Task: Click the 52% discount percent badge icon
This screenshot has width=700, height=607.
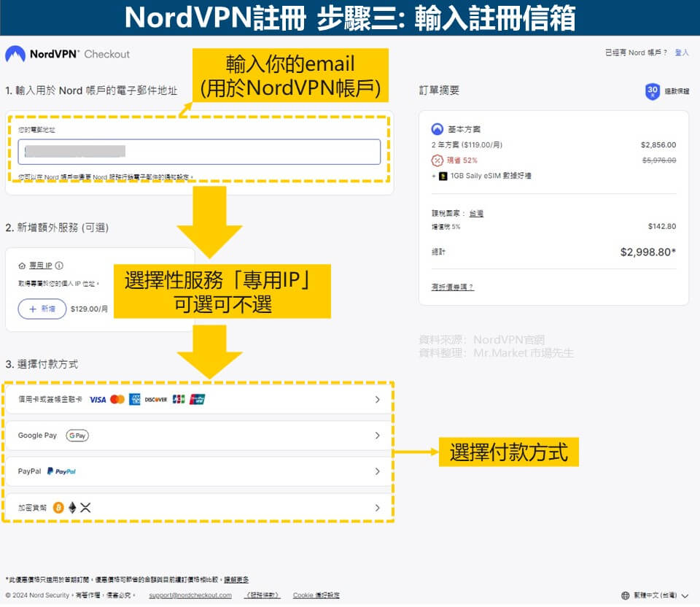Action: coord(437,161)
